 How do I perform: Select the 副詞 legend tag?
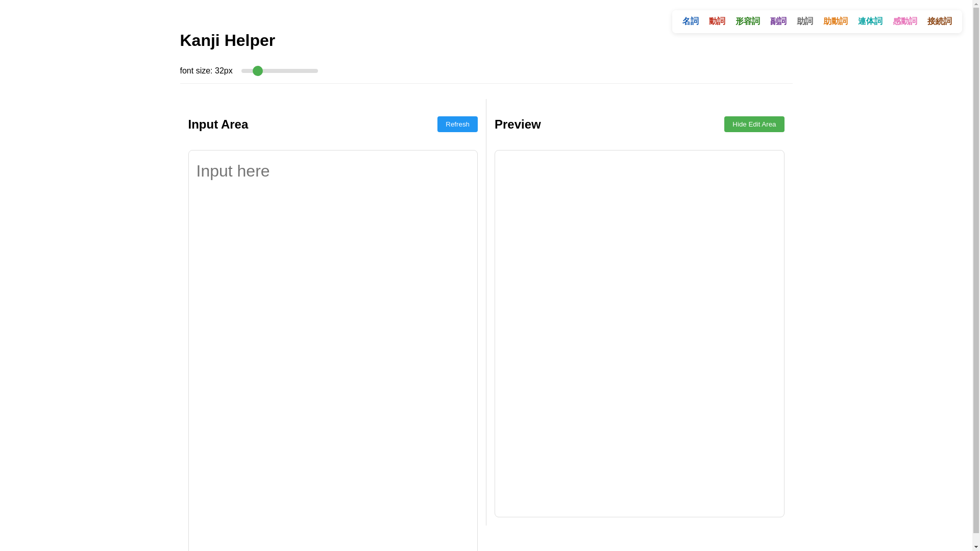click(x=778, y=21)
